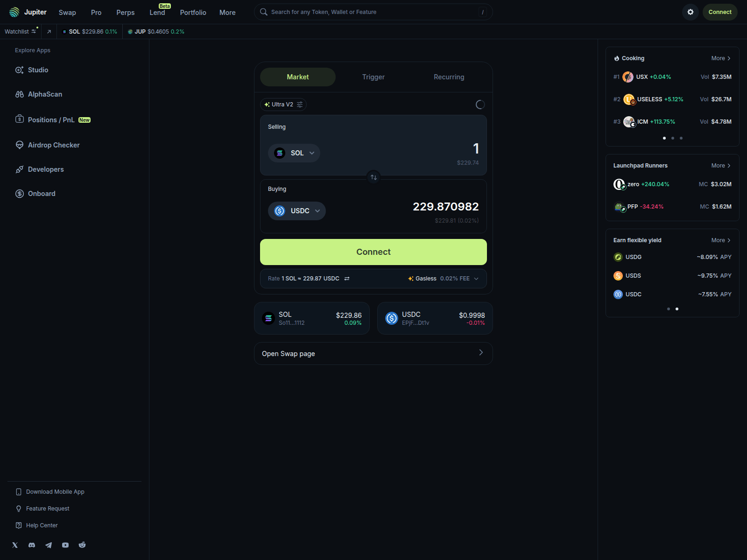This screenshot has width=747, height=560.
Task: Expand Earn flexible yield More link
Action: (x=721, y=240)
